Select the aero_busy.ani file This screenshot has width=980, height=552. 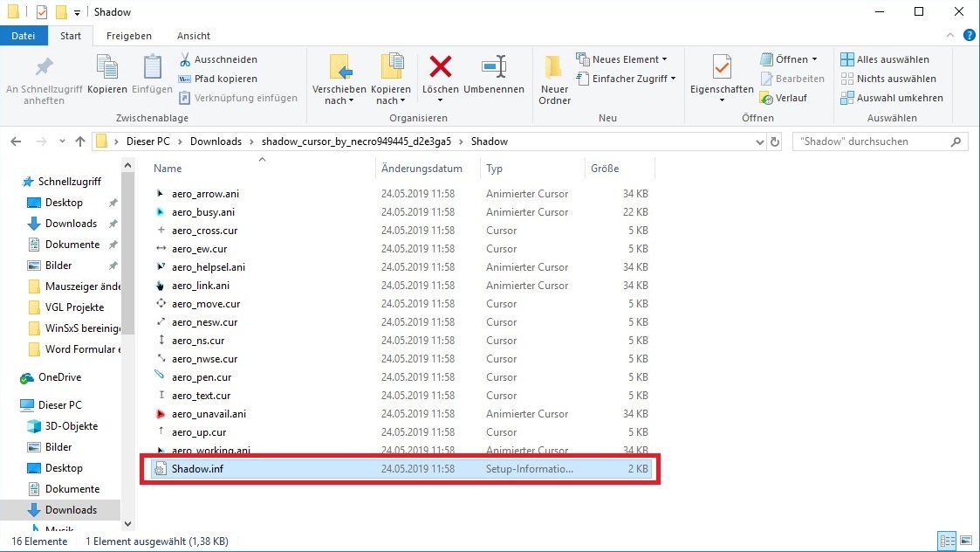coord(203,212)
